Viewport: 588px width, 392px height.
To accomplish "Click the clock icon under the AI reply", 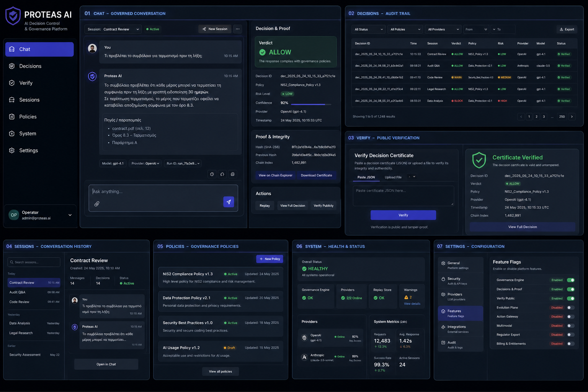I will (x=212, y=174).
